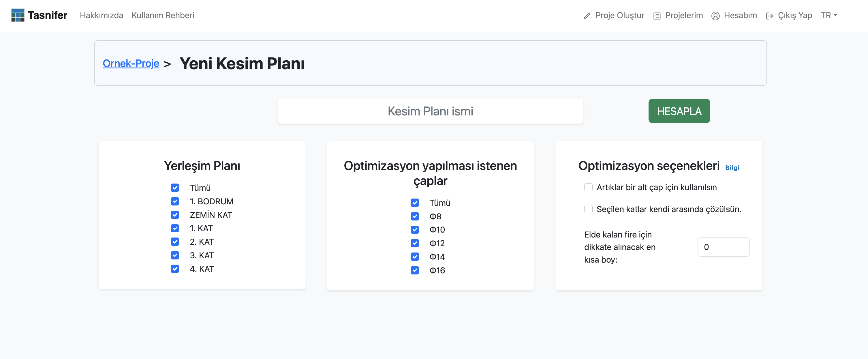Image resolution: width=868 pixels, height=359 pixels.
Task: Log out with Çıkış Yap
Action: pyautogui.click(x=795, y=15)
